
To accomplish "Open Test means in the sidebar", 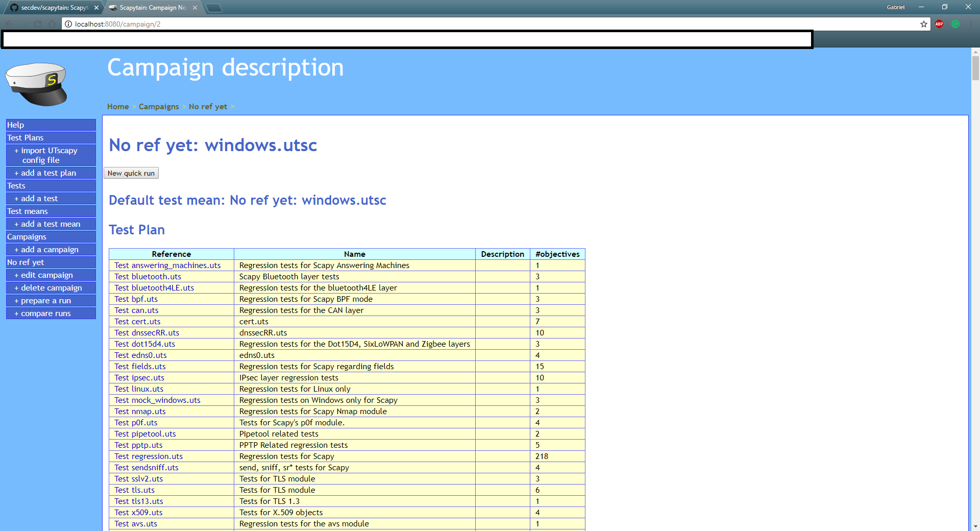I will tap(51, 211).
